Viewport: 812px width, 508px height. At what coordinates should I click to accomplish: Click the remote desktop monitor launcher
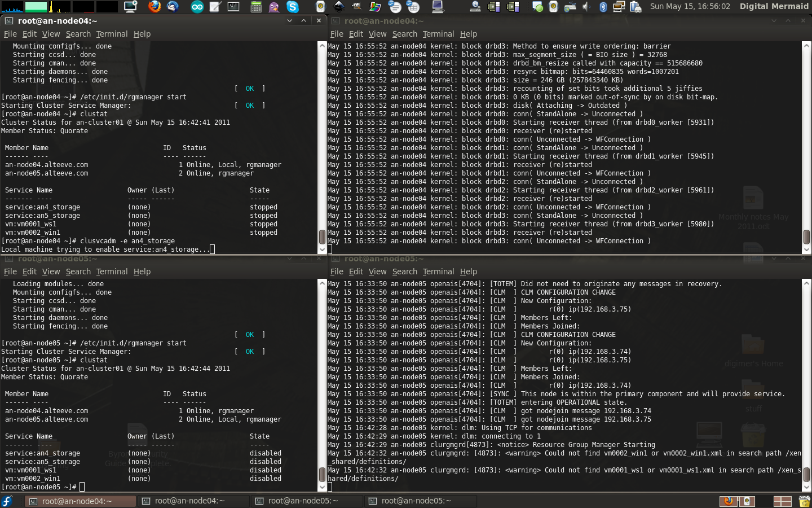[131, 7]
